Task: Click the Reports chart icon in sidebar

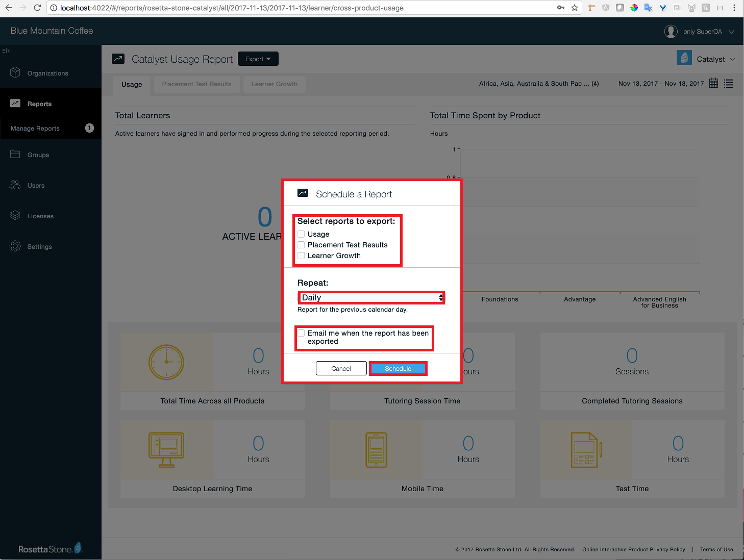Action: click(15, 104)
